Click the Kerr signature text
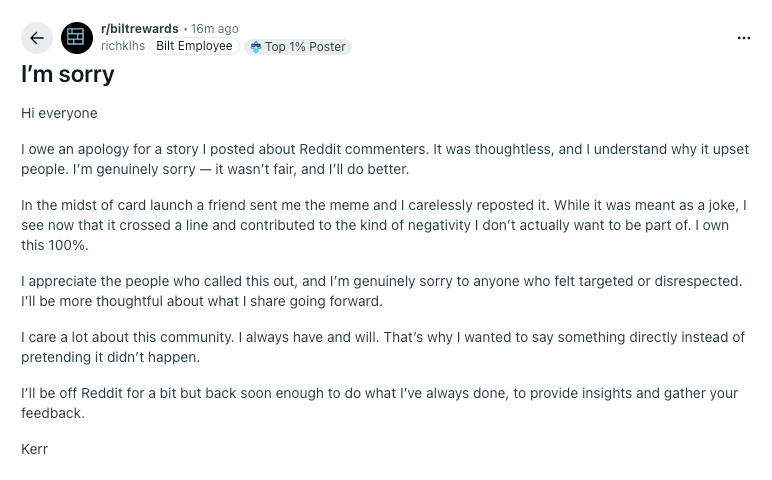This screenshot has width=772, height=480. [x=35, y=449]
